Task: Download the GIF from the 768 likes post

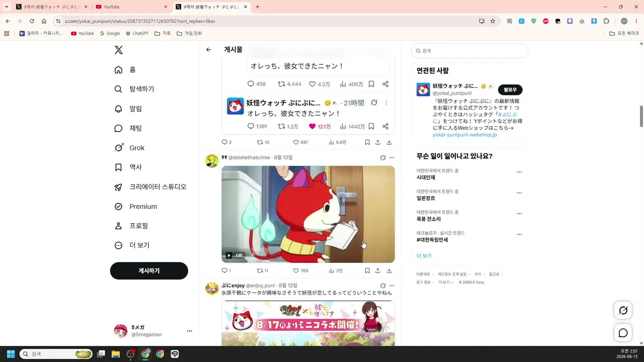Action: pyautogui.click(x=389, y=270)
